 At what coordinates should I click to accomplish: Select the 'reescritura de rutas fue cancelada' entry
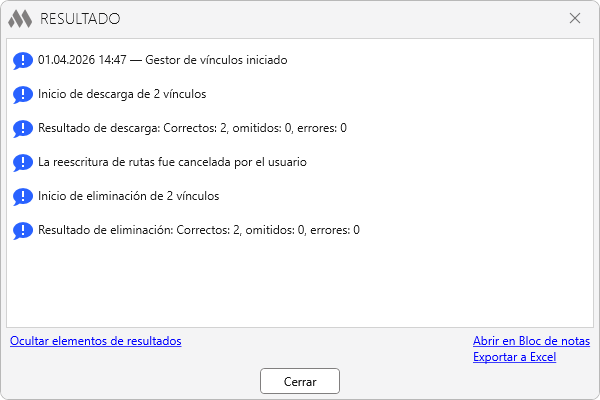[x=172, y=162]
